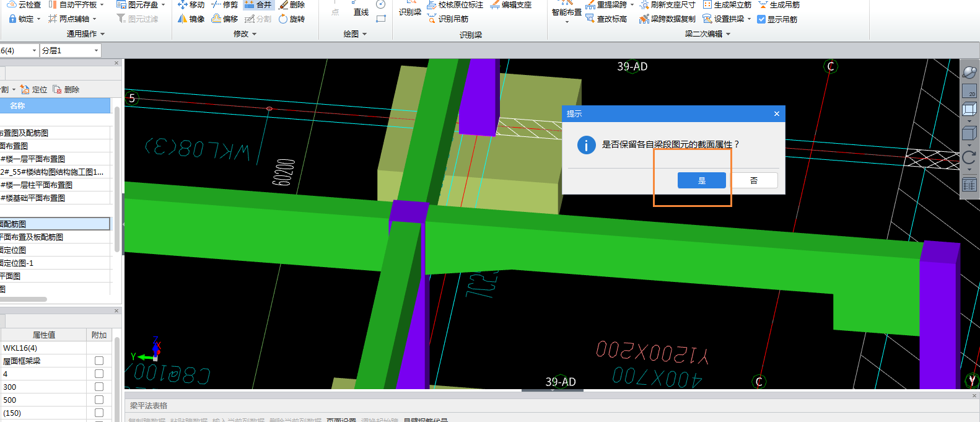Close the drawing list panel
This screenshot has width=980, height=422.
point(116,63)
